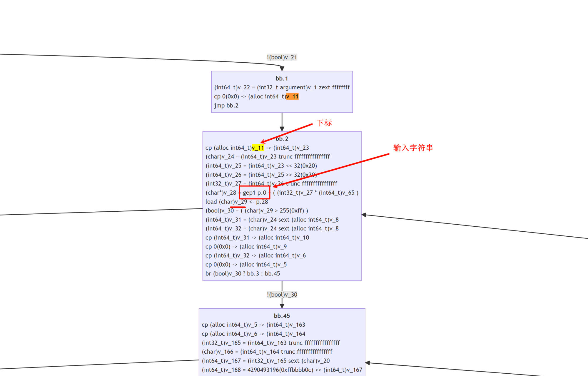Select line '(int64_t)v_22 = (int32_t argument)v_1 zext ffffffff'
Image resolution: width=588 pixels, height=376 pixels.
[282, 87]
